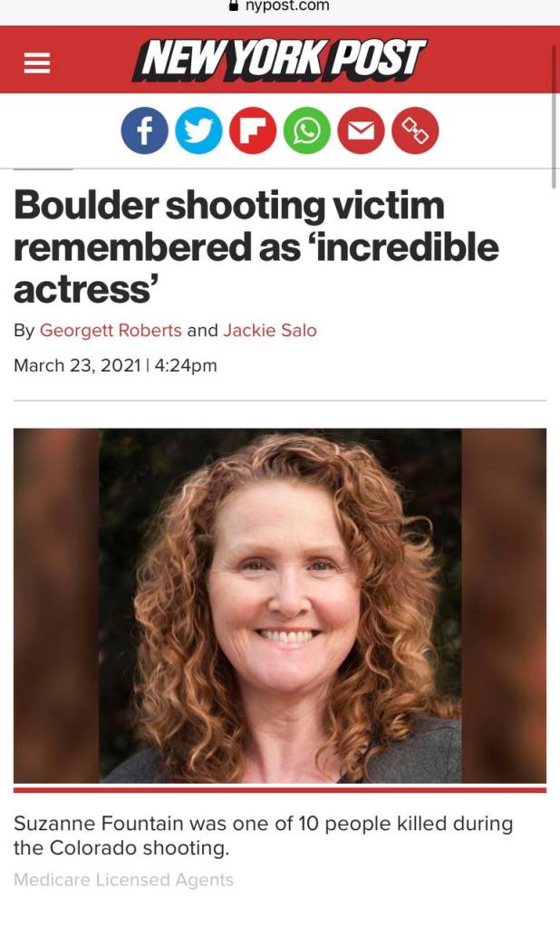Click the page scrollbar on right edge

click(554, 116)
